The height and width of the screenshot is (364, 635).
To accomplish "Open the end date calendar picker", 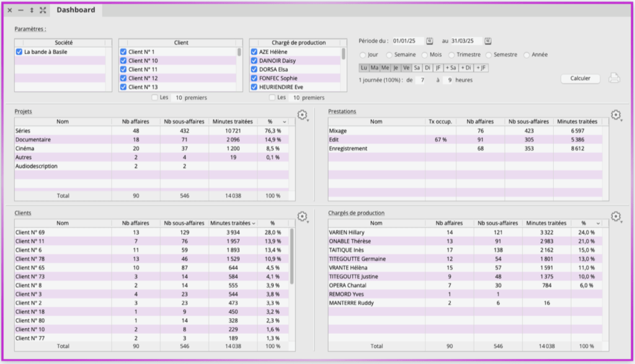I will [x=488, y=41].
